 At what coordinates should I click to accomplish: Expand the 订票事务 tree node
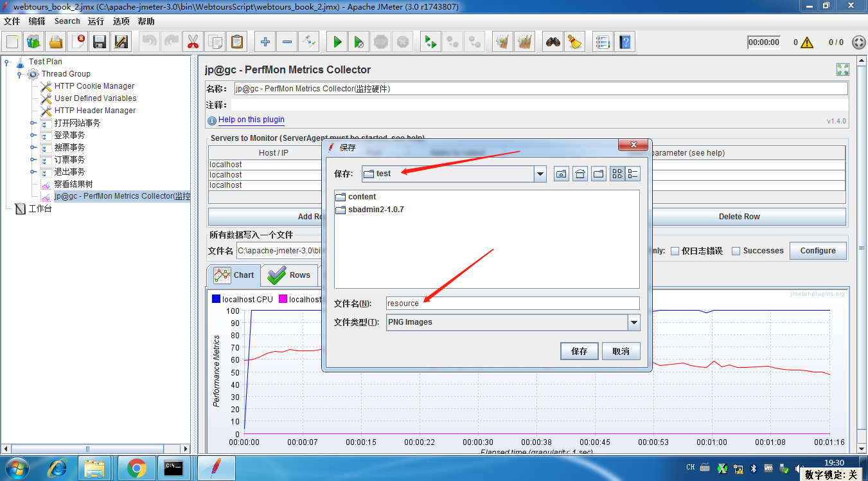(x=33, y=159)
